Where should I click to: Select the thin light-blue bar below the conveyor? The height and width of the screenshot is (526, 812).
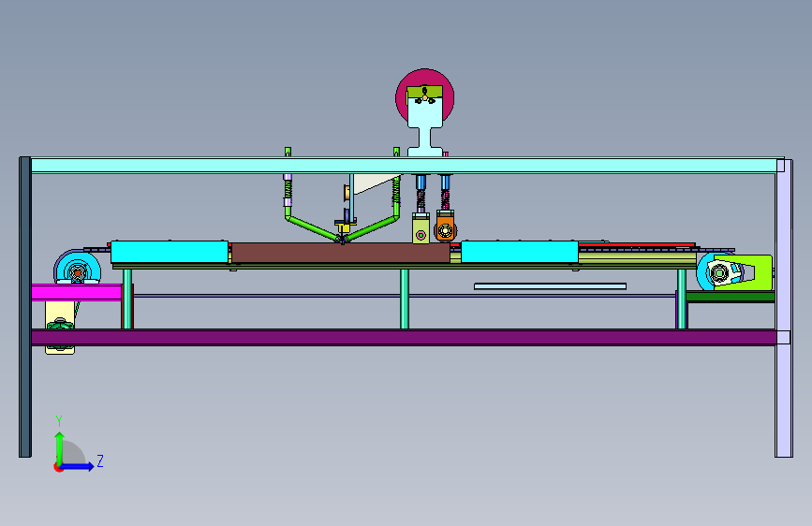point(550,286)
